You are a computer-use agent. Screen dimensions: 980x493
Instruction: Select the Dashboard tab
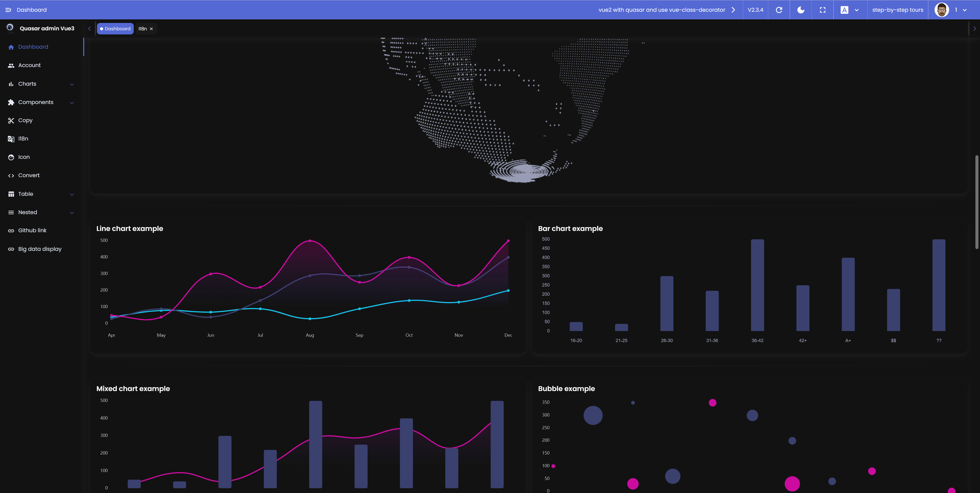click(115, 29)
